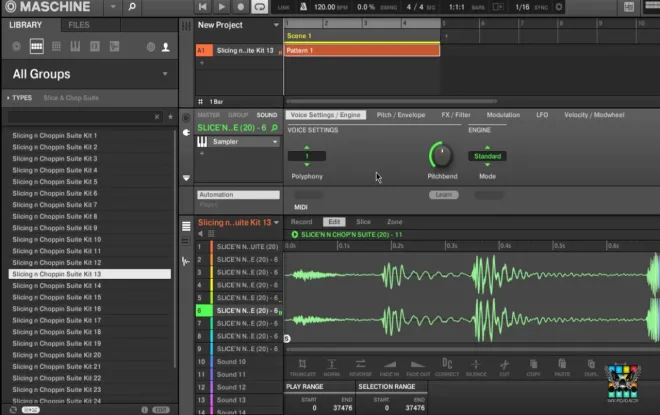Switch to the Zone tab
This screenshot has width=660, height=415.
coord(394,222)
